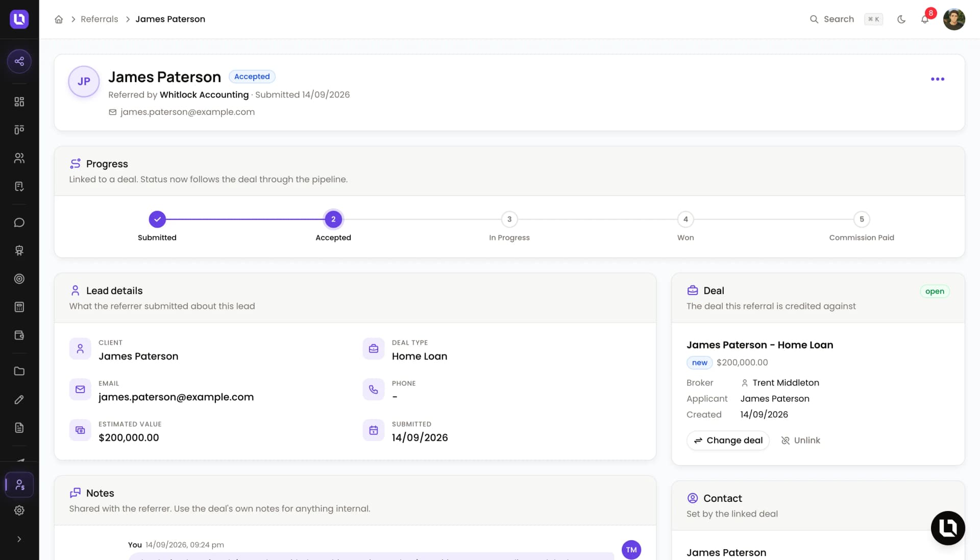Image resolution: width=980 pixels, height=560 pixels.
Task: Open the checklist tasks icon in sidebar
Action: coord(19,186)
